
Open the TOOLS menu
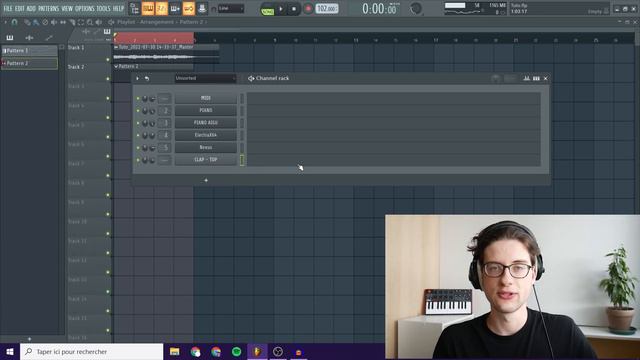(x=103, y=8)
